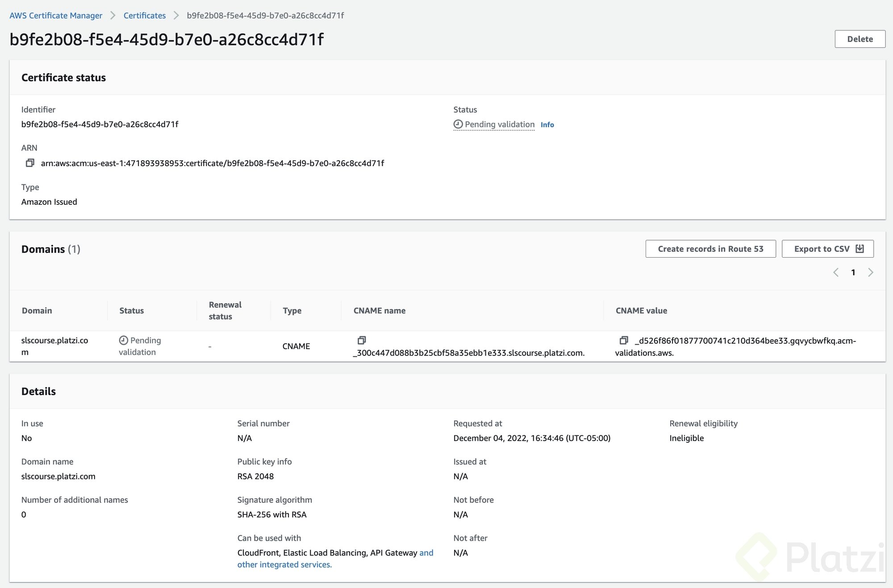Image resolution: width=893 pixels, height=588 pixels.
Task: Click SHA-256 with RSA value
Action: point(272,514)
